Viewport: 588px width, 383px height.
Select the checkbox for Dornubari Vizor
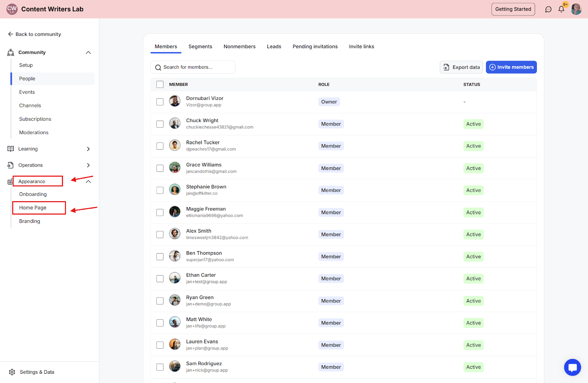pyautogui.click(x=160, y=102)
